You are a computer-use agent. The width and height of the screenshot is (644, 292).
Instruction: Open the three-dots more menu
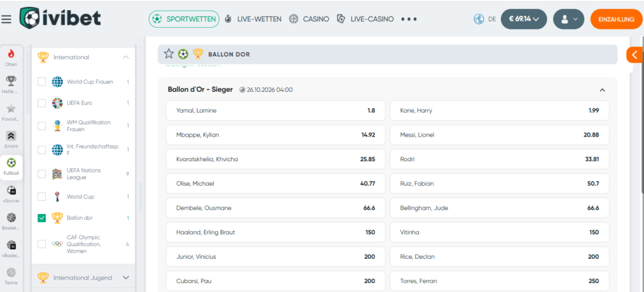409,19
